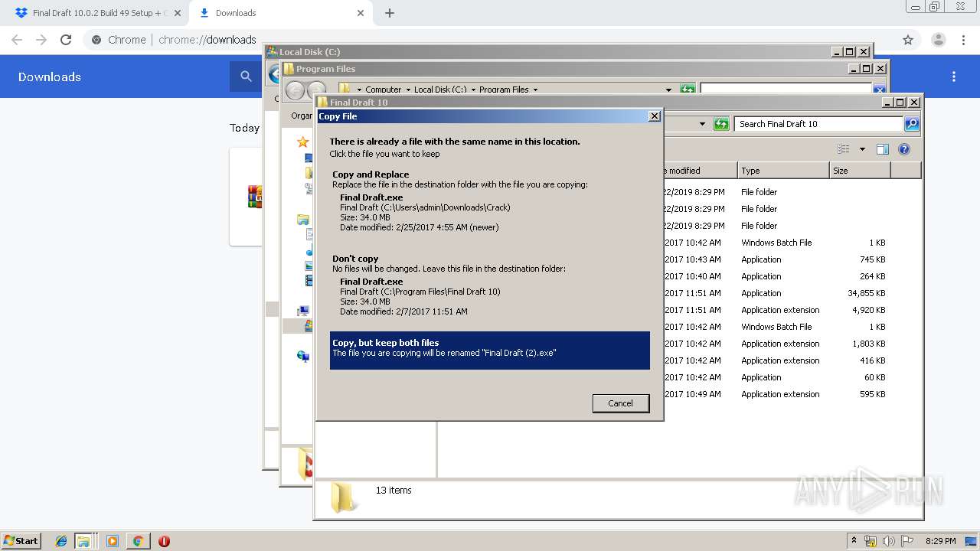Click search box in Program Files window

point(787,90)
